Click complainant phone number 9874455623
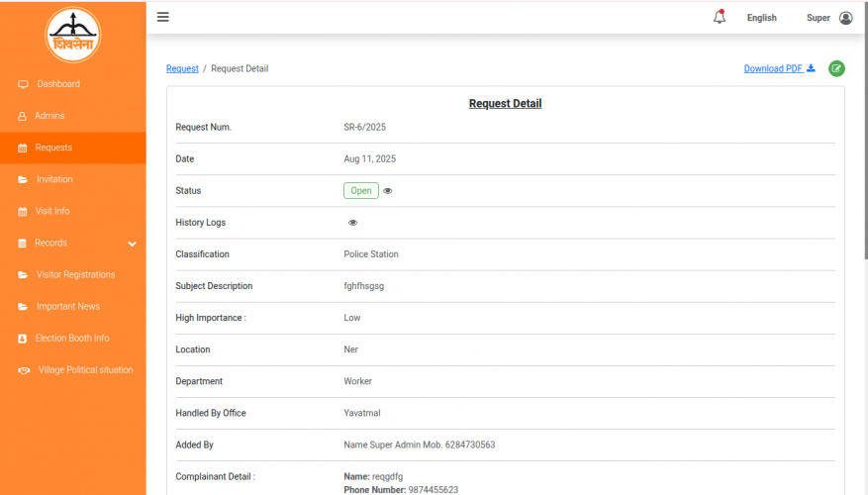 pos(434,490)
